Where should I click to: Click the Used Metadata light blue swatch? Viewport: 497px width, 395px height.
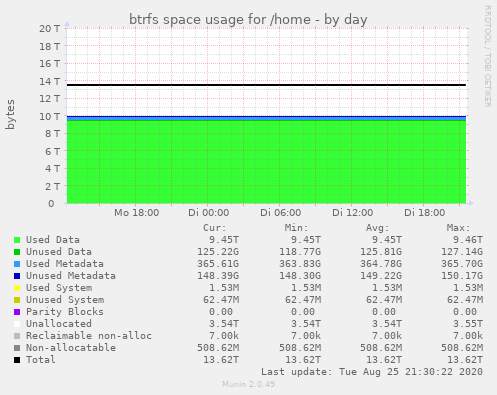tap(17, 264)
